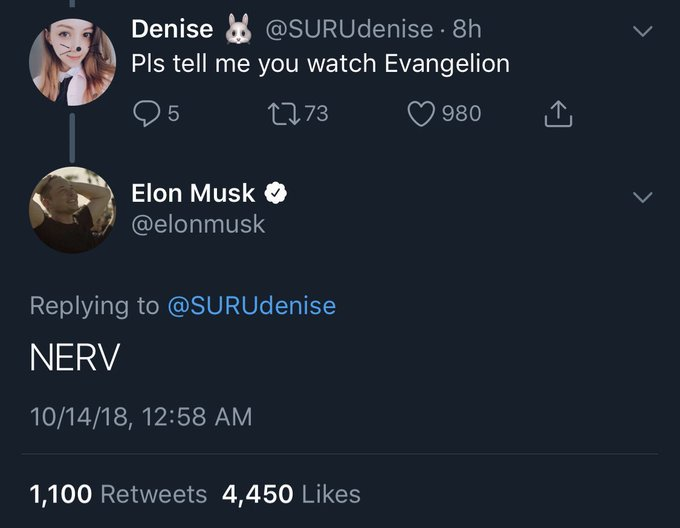Screen dimensions: 680x528
Task: Click Elon Musk's verified badge
Action: tap(276, 193)
